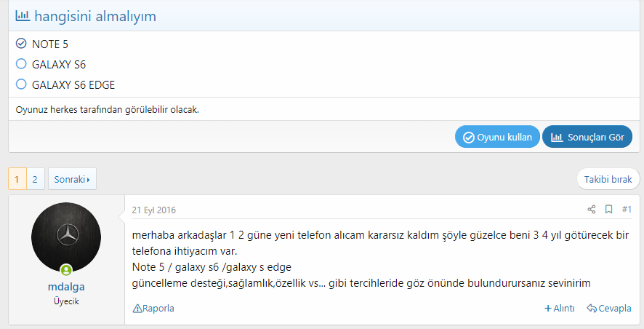The image size is (644, 329).
Task: Click the line 'telefona ihtiyacım var.'
Action: point(185,251)
